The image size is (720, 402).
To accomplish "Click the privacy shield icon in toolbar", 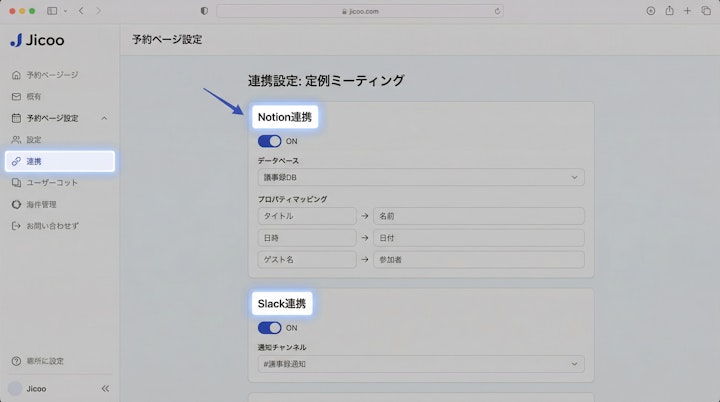I will [x=204, y=11].
